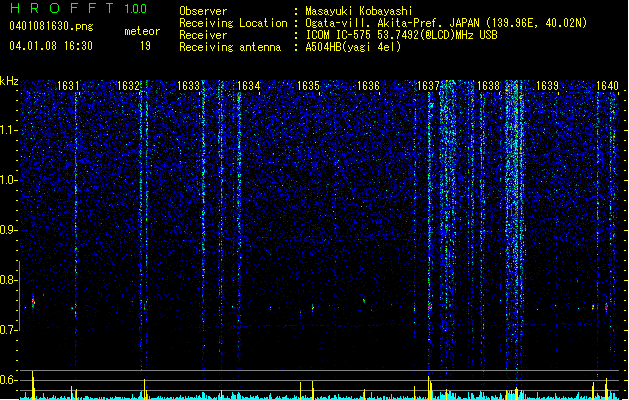
Task: Click the 1.1 kHz axis label
Action: (8, 130)
